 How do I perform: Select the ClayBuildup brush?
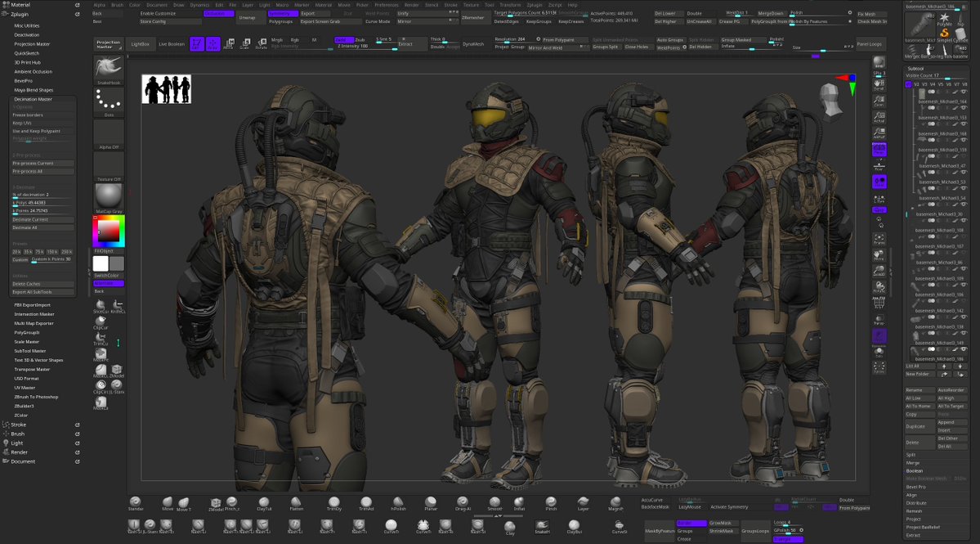(x=574, y=527)
